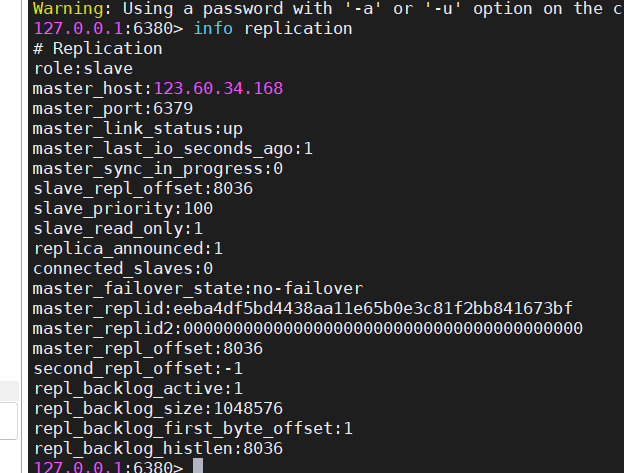
Task: Click the yellow 'Warning' word at top
Action: 68,8
